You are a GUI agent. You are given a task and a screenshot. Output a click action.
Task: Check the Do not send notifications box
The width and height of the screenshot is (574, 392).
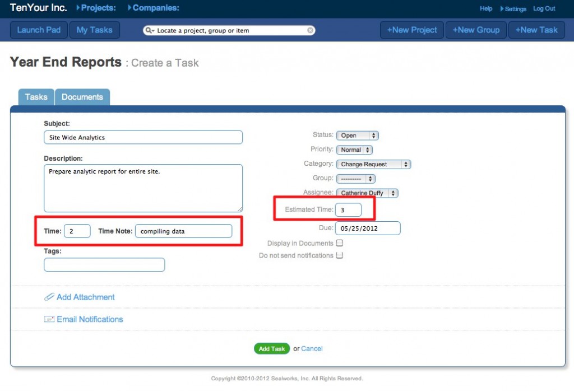pos(339,255)
